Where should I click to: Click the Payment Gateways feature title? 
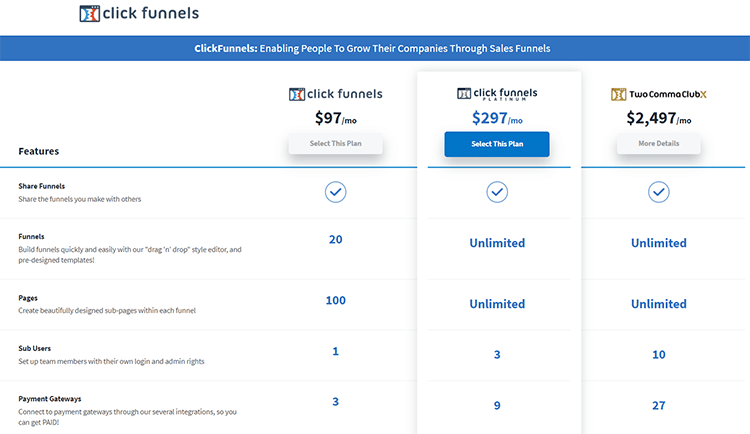point(50,399)
